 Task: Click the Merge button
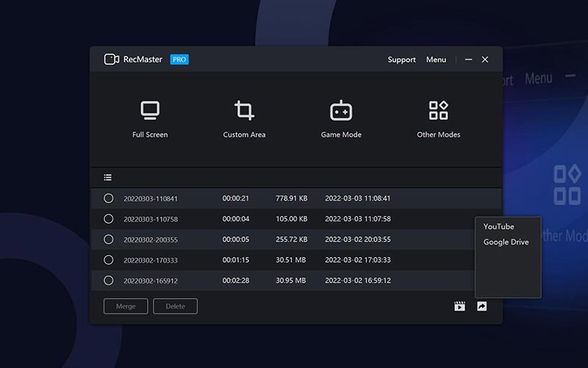[x=126, y=306]
